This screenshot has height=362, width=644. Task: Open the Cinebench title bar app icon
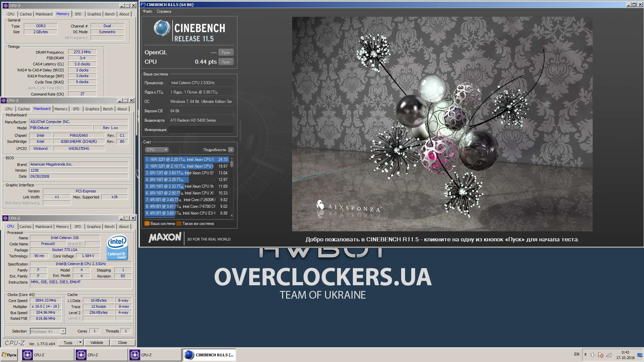(x=143, y=5)
